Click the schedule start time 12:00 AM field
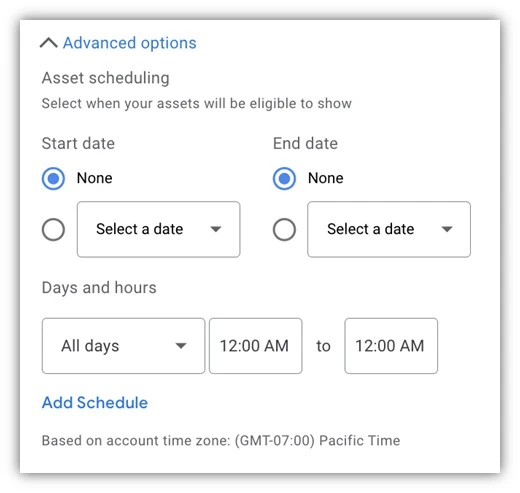 256,346
